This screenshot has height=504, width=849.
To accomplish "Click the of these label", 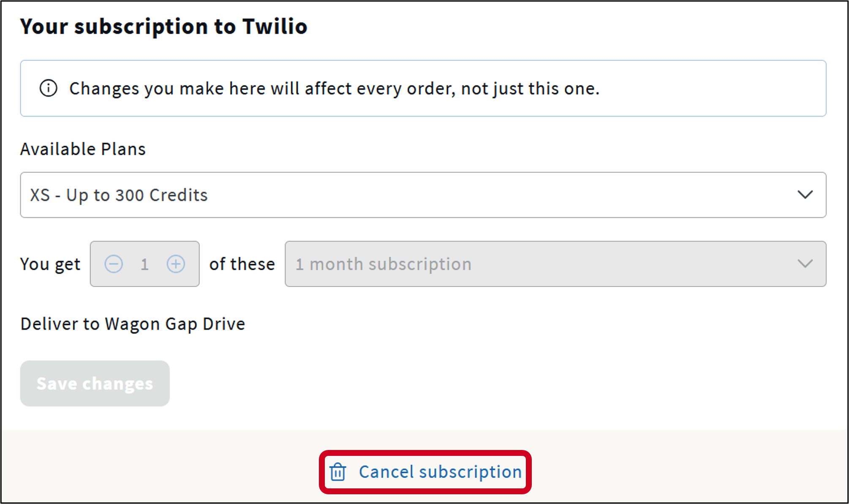I will [x=242, y=264].
